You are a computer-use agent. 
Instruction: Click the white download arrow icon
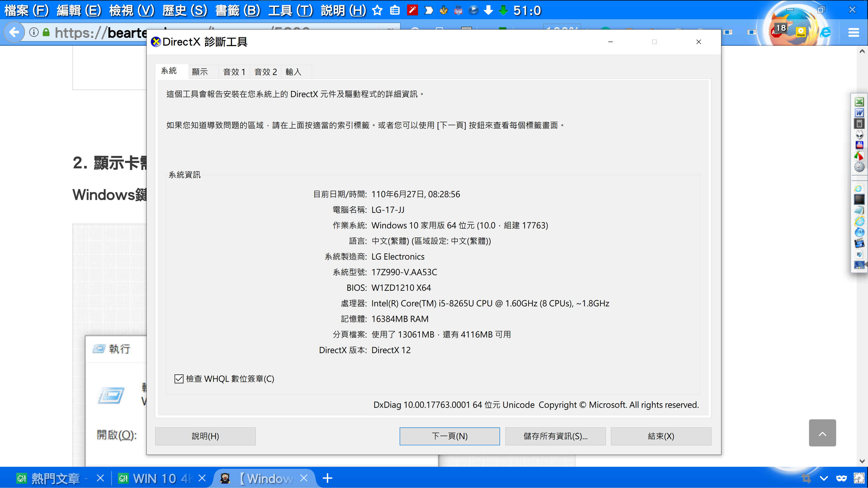488,10
